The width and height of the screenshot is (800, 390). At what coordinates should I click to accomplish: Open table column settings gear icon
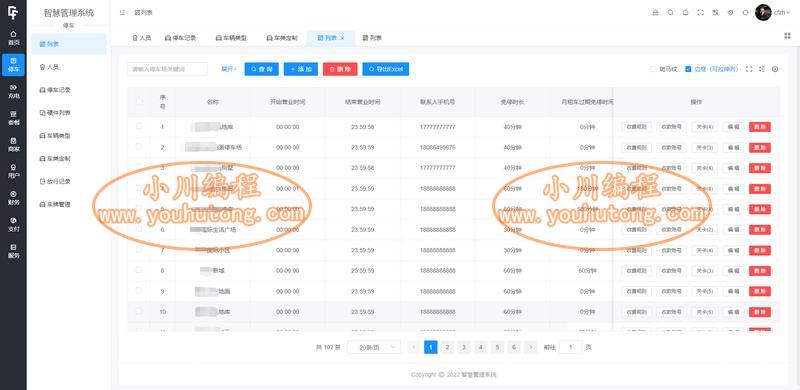[x=775, y=69]
